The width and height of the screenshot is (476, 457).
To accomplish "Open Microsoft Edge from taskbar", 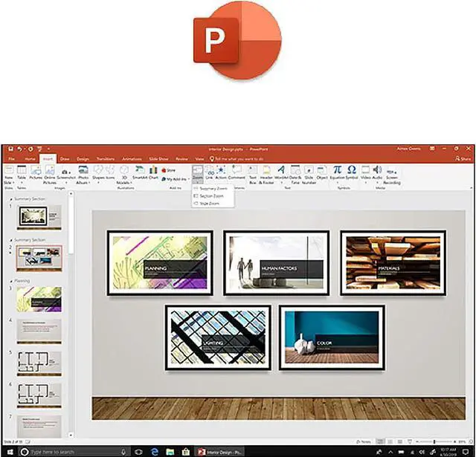I will pyautogui.click(x=155, y=452).
